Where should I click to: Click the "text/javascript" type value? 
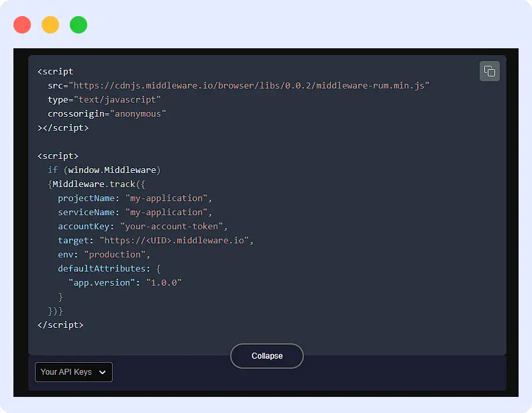pyautogui.click(x=117, y=100)
